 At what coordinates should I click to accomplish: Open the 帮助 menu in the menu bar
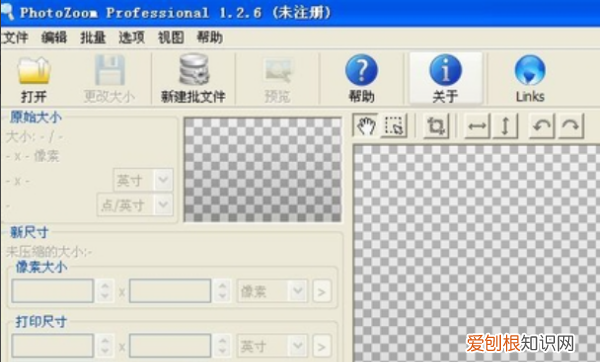coord(210,38)
